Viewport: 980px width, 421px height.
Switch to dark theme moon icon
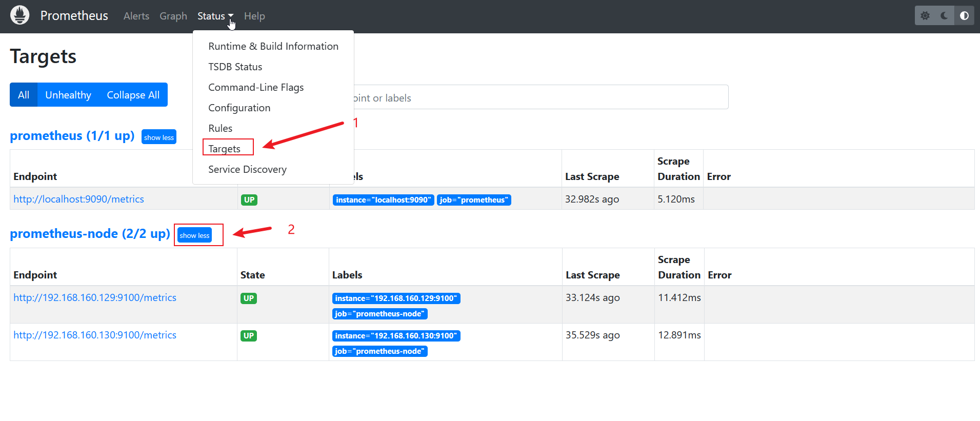[x=945, y=16]
